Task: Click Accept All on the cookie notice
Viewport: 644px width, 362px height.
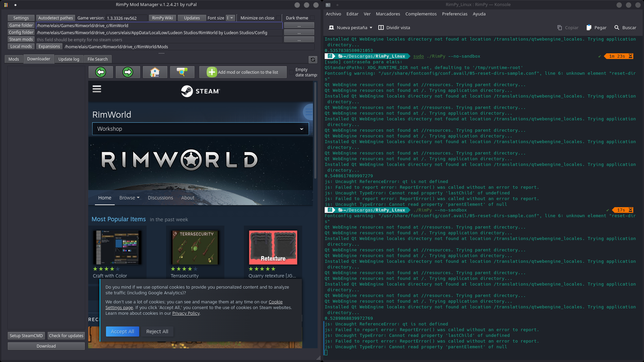Action: pos(122,331)
